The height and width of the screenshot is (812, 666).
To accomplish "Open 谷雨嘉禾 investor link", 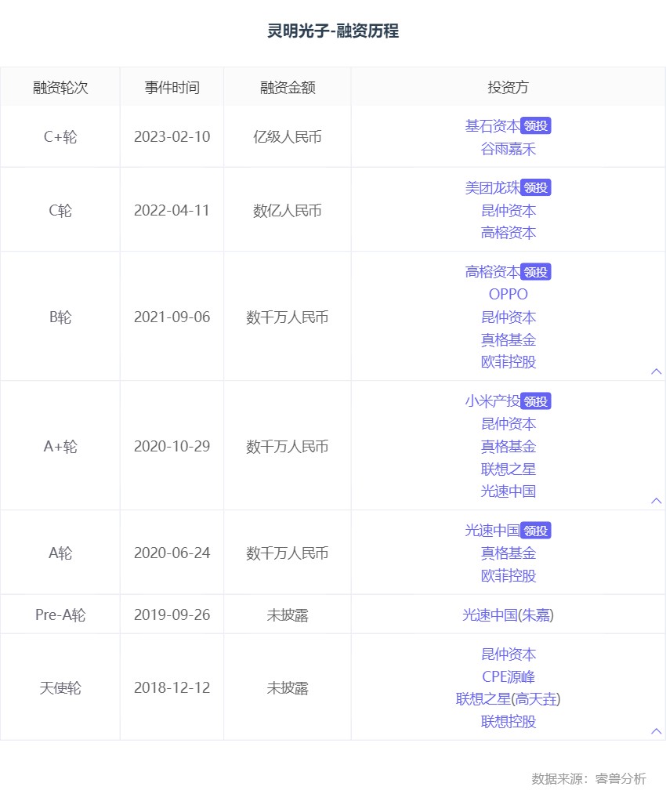I will [508, 149].
